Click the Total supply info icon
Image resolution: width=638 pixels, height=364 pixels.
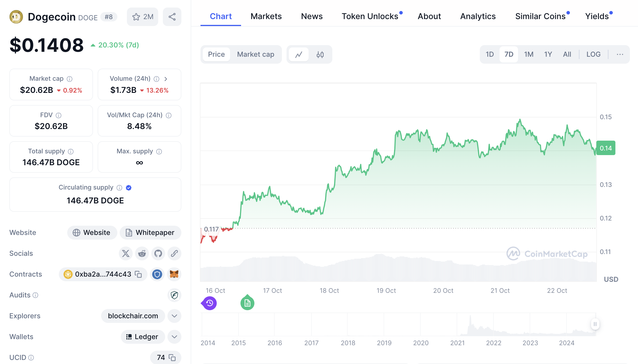tap(71, 151)
